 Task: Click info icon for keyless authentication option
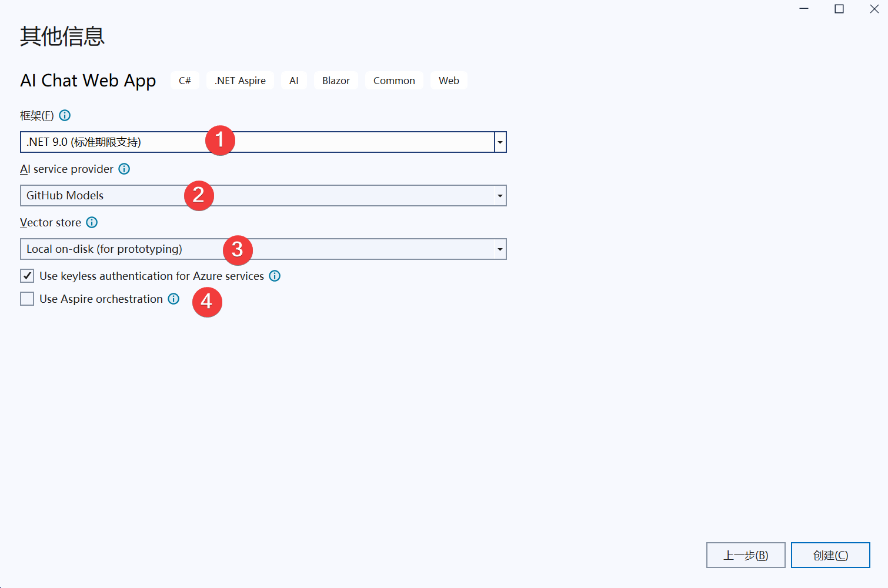tap(275, 276)
